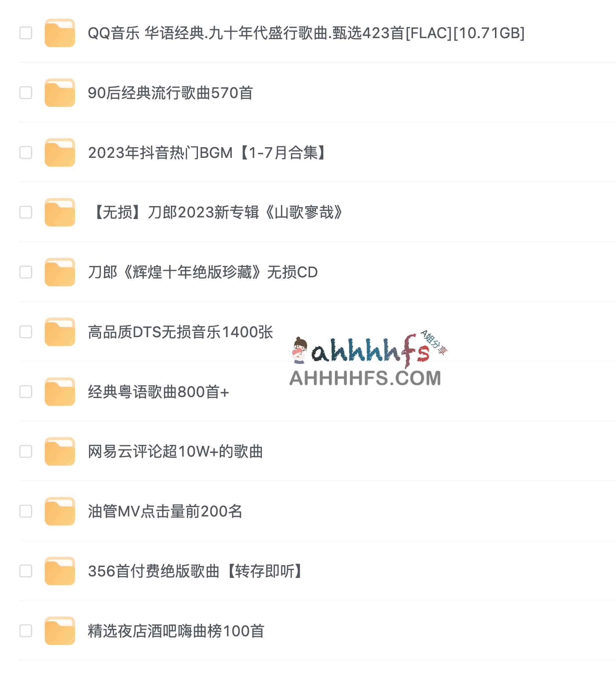616x675 pixels.
Task: Open folder icon next to 经典粤语歌曲800首+
Action: click(60, 392)
